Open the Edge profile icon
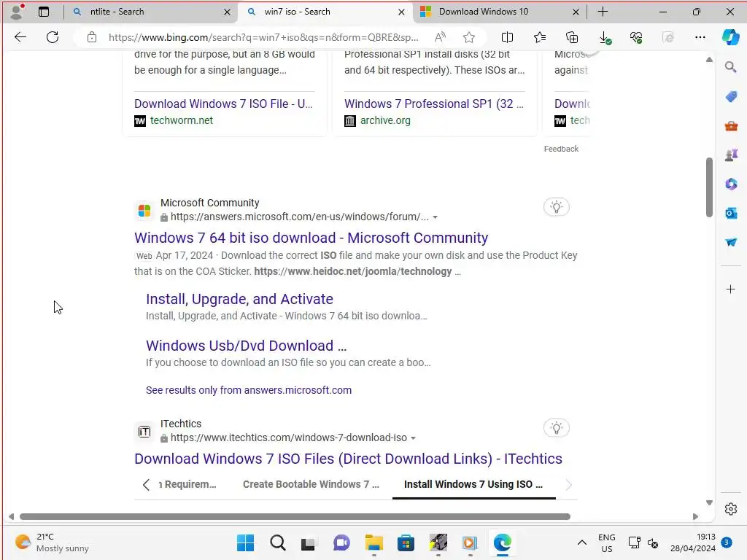Image resolution: width=747 pixels, height=560 pixels. 17,12
